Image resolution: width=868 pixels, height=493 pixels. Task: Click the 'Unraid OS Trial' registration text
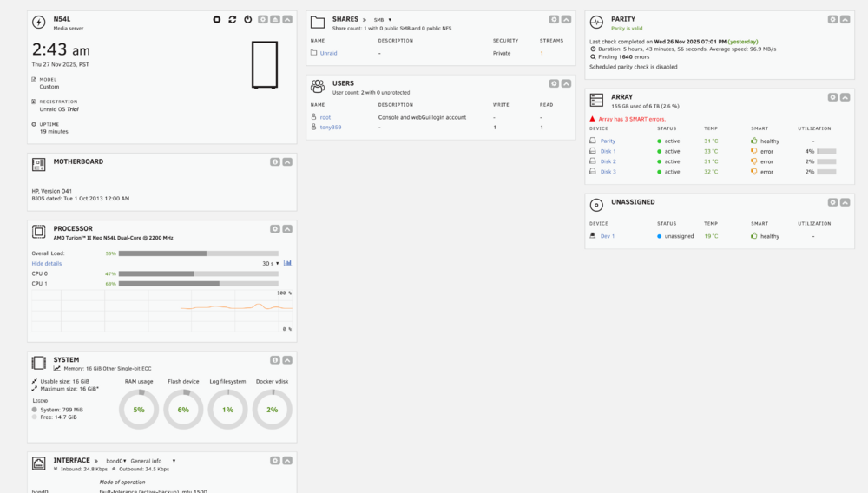pos(59,109)
